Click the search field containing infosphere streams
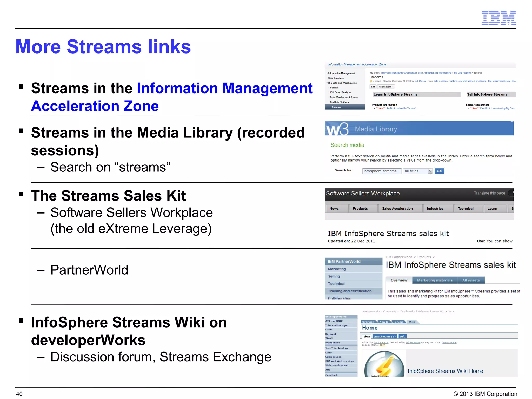532x399 pixels. (382, 171)
